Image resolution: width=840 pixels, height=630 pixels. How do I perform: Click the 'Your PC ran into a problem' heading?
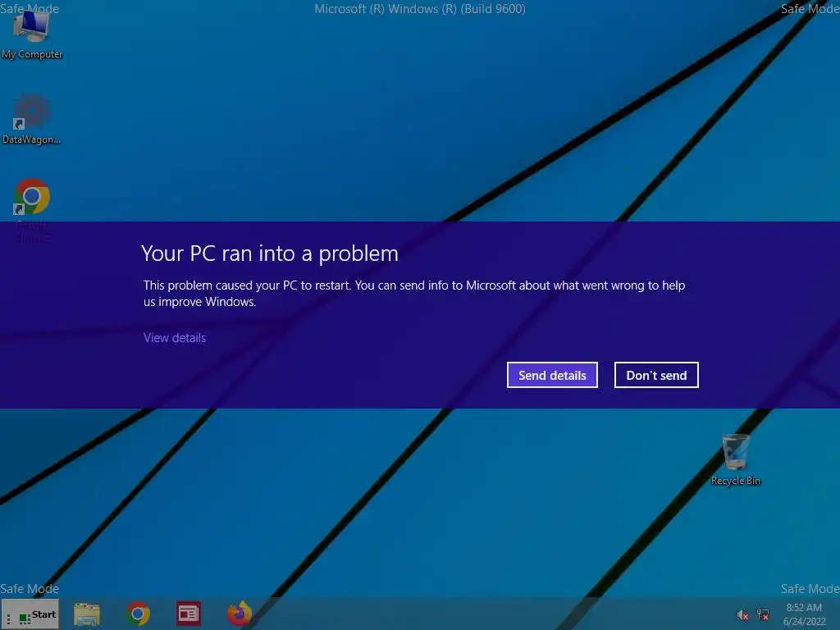click(x=270, y=253)
